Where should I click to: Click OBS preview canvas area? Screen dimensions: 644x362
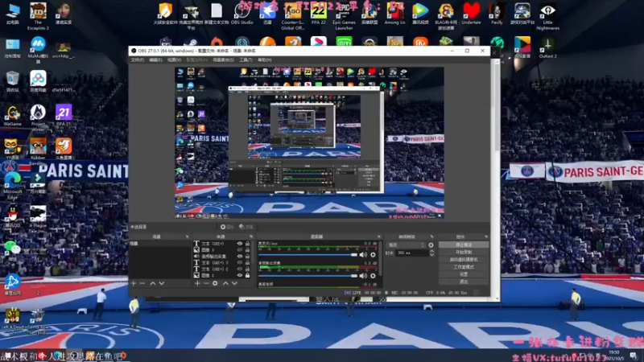(309, 143)
